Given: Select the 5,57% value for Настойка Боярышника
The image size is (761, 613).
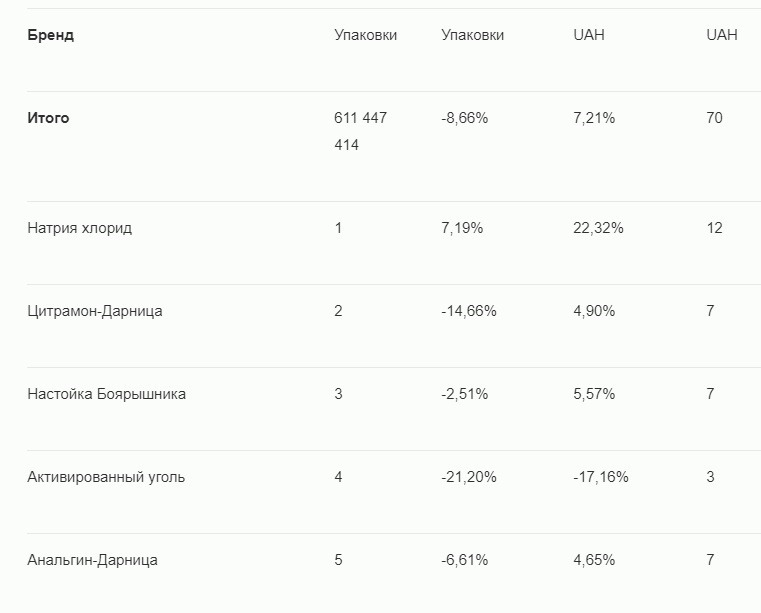Looking at the screenshot, I should (x=594, y=394).
